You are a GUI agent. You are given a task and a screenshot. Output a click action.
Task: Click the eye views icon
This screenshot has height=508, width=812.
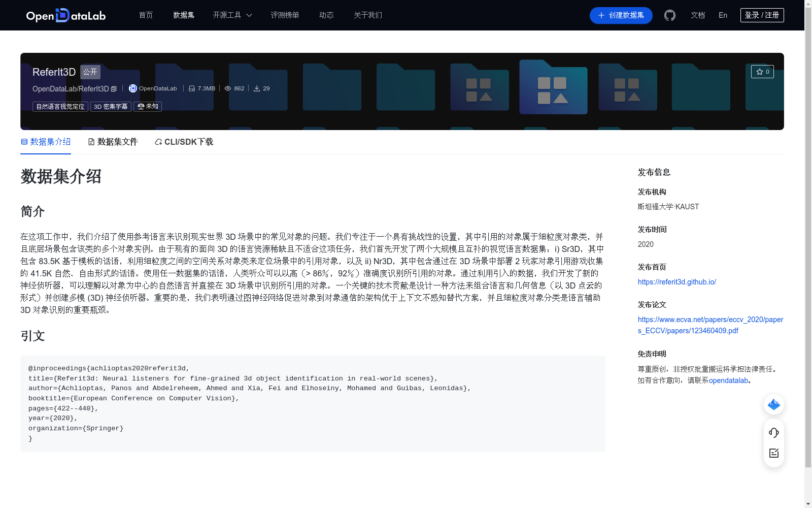coord(228,88)
